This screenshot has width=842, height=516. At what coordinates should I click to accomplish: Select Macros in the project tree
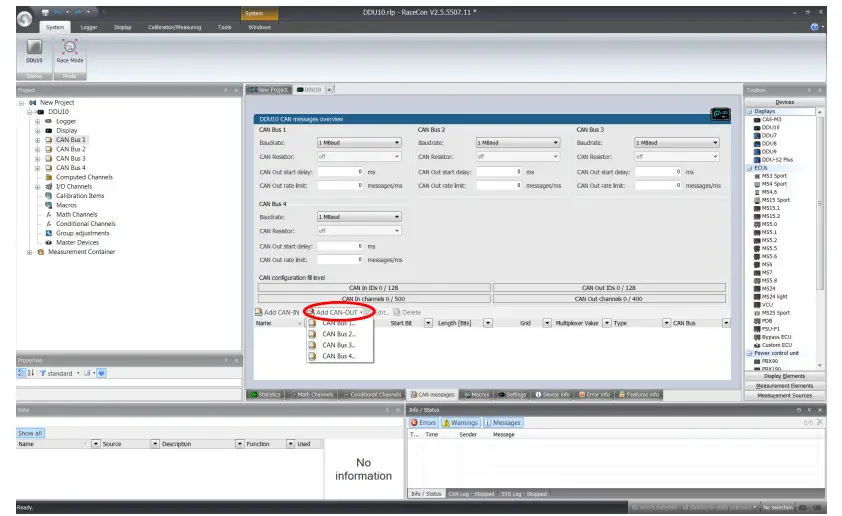[67, 205]
